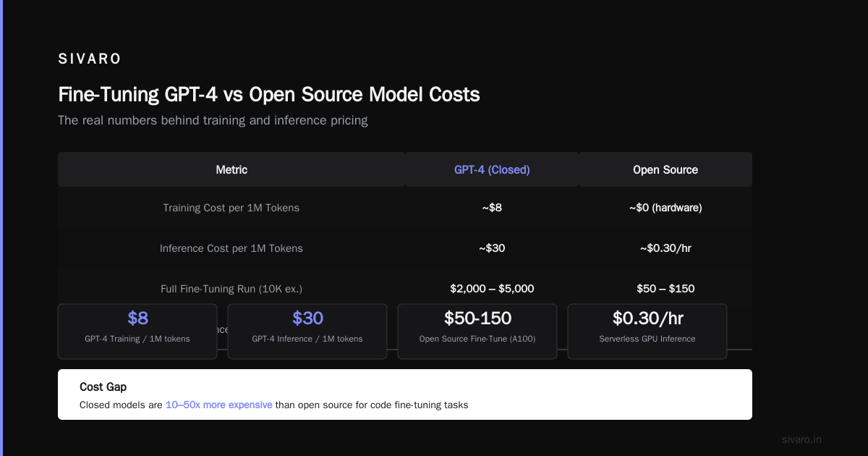
Task: Click the 'Serverless GPU Inference' card label
Action: 647,339
